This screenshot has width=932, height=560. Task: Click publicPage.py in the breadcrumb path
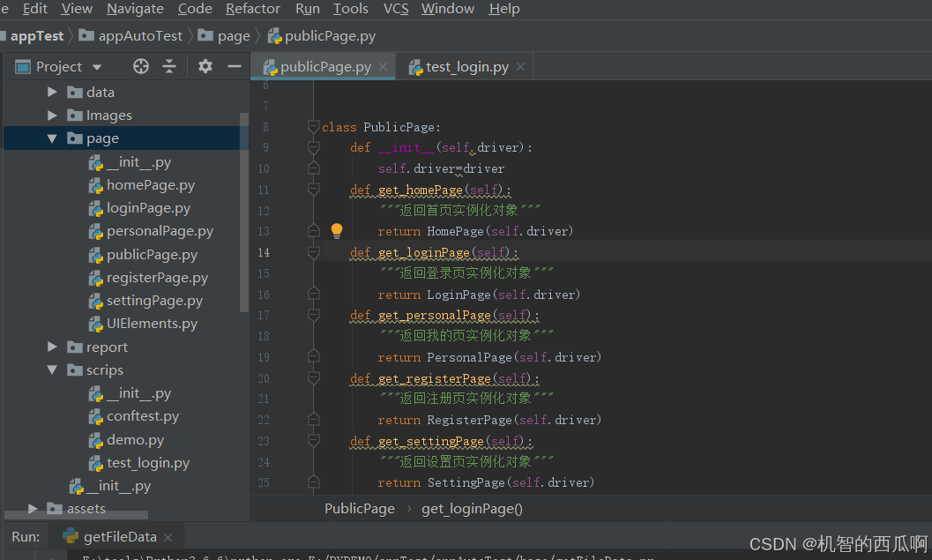tap(330, 36)
